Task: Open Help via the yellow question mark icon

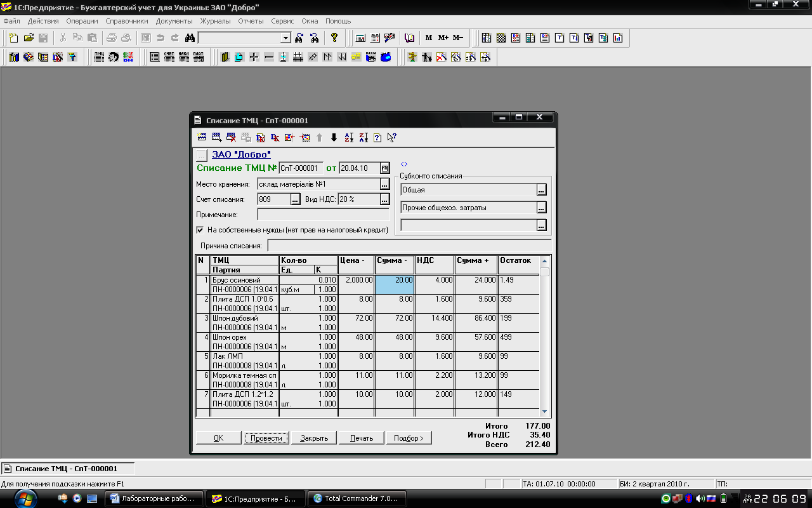Action: click(334, 38)
